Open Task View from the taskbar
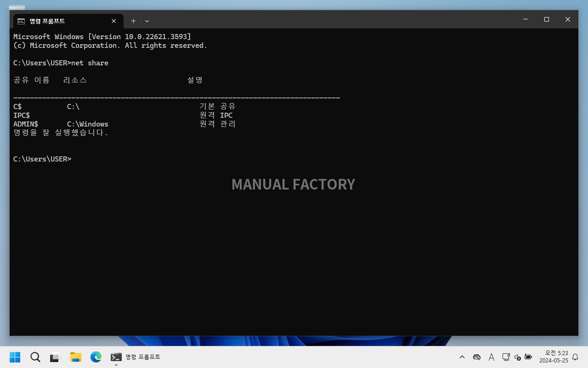Image resolution: width=588 pixels, height=368 pixels. tap(55, 357)
